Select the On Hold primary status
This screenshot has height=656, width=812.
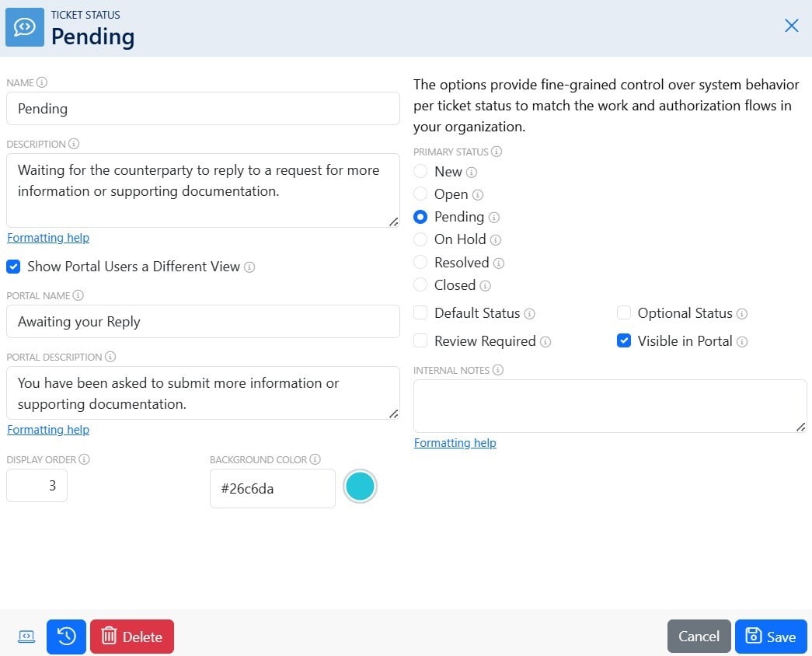(x=420, y=239)
